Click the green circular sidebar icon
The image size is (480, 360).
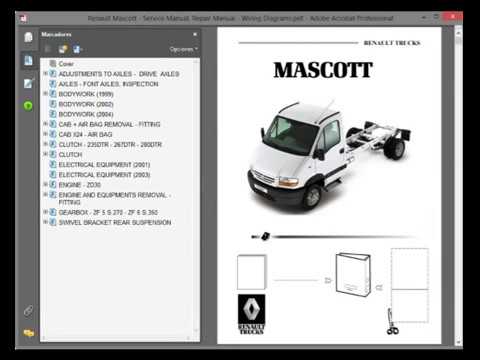(28, 106)
